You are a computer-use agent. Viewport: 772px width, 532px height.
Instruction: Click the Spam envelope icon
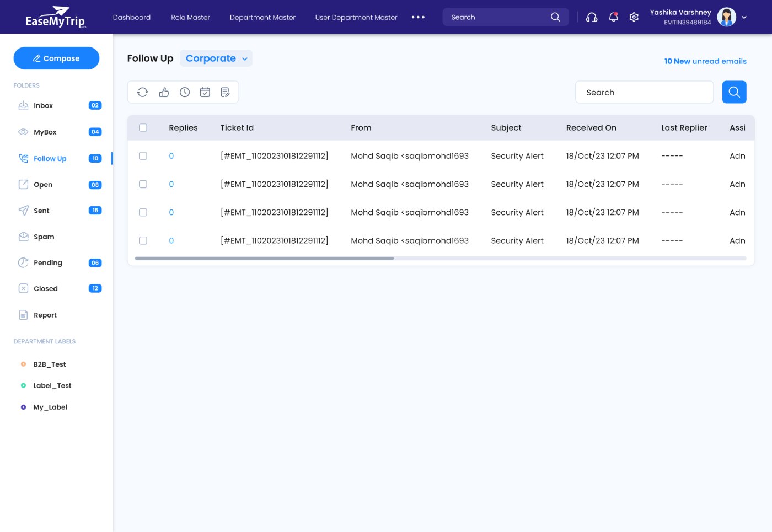pos(23,237)
